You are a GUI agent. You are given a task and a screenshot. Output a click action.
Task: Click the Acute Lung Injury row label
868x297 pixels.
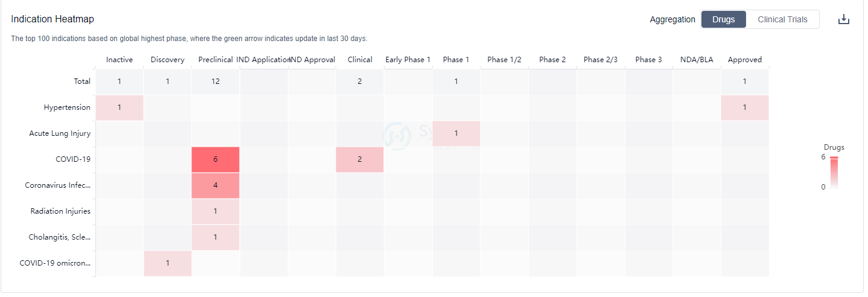(60, 133)
